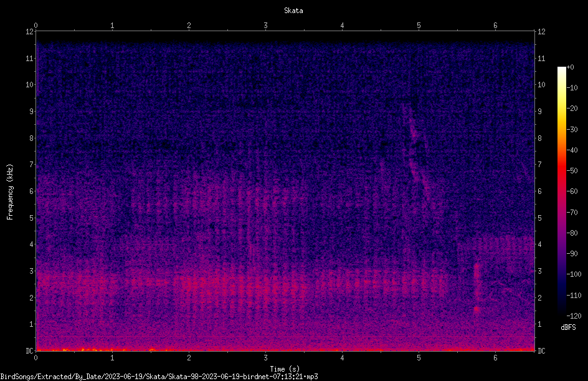Click the 5-second tick on the bottom time axis
Screen dimensions: 588x381
[x=419, y=358]
